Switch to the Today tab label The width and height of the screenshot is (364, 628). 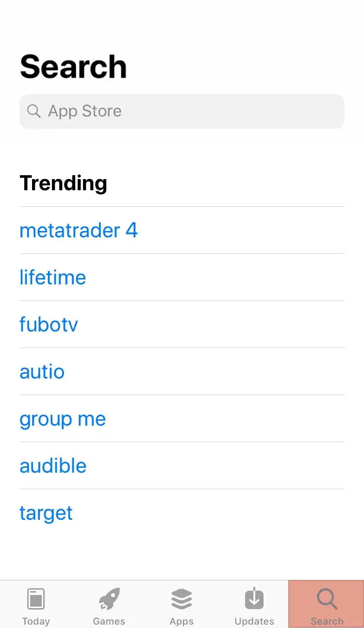(x=36, y=621)
